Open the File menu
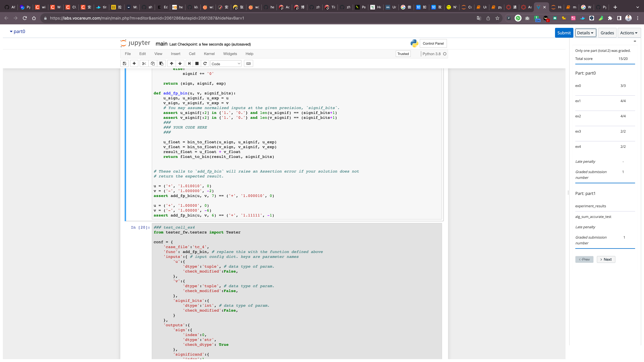The image size is (644, 362). point(128,54)
